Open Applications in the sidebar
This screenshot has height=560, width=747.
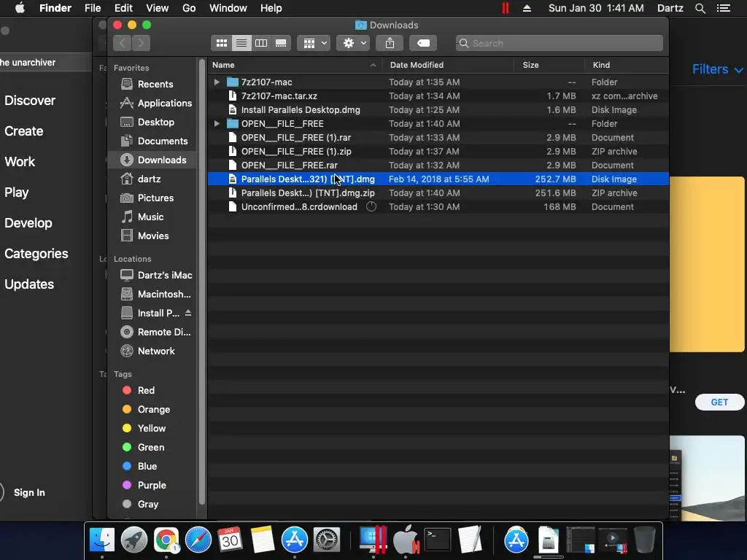coord(152,104)
